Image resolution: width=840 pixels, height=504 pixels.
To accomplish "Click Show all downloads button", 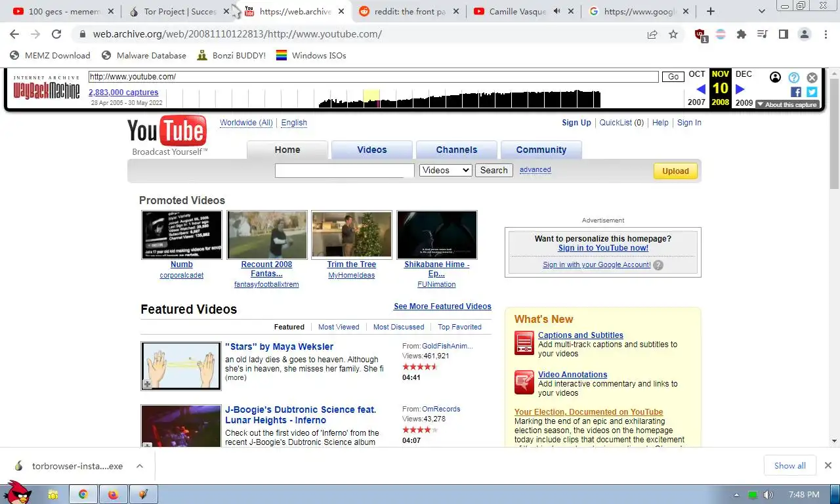I will tap(789, 466).
